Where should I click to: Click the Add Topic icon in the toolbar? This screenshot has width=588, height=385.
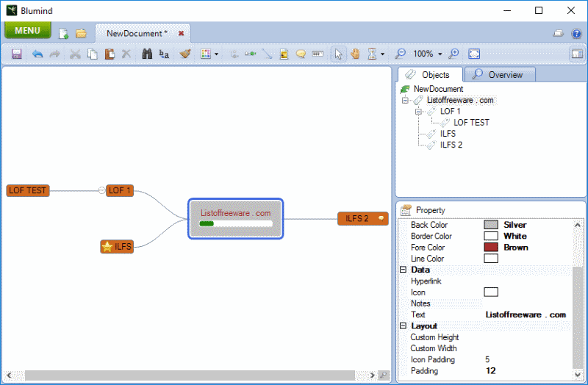(234, 54)
